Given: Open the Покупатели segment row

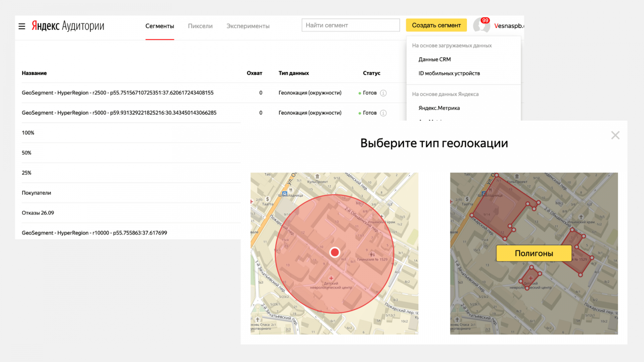Looking at the screenshot, I should pyautogui.click(x=36, y=193).
